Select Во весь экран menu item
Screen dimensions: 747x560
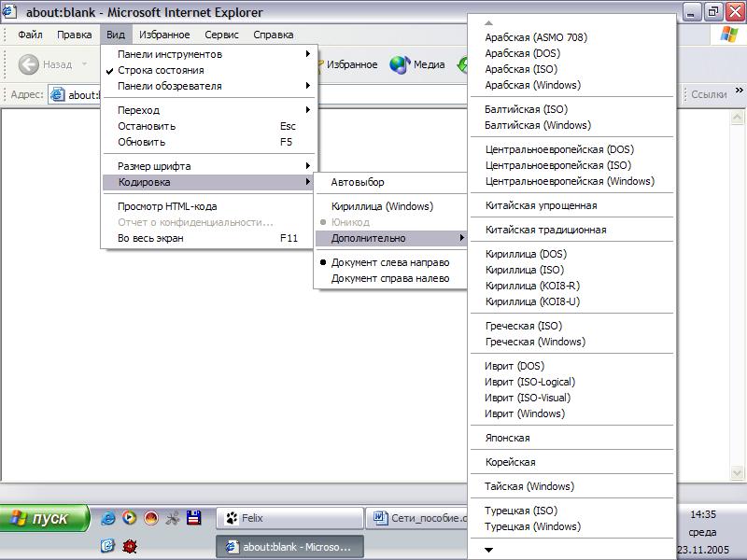[208, 238]
